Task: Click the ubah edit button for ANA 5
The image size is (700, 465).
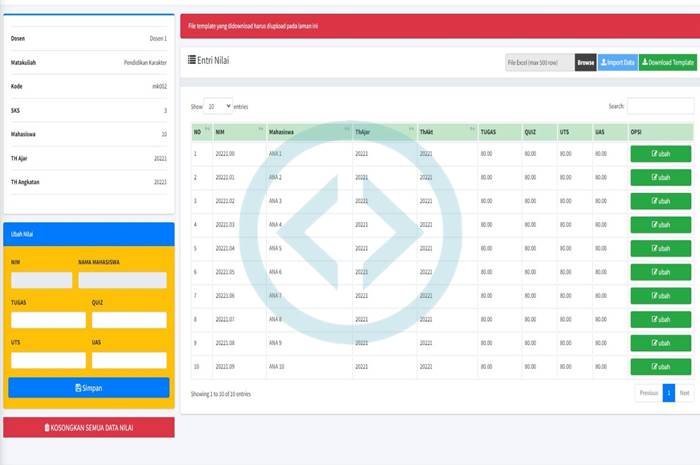Action: click(x=660, y=248)
